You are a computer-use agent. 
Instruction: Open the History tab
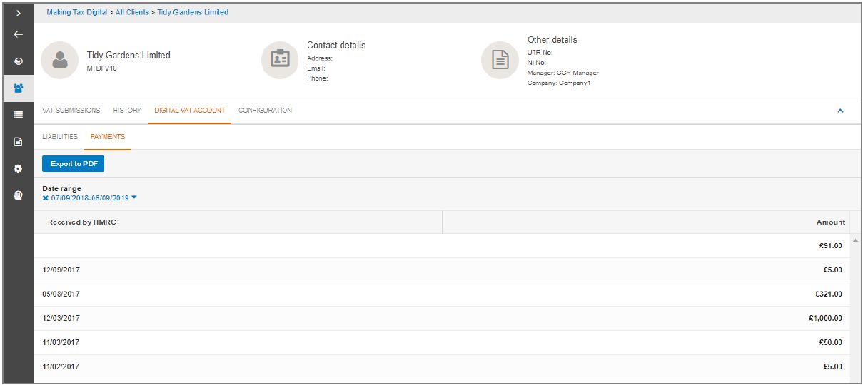[x=127, y=111]
